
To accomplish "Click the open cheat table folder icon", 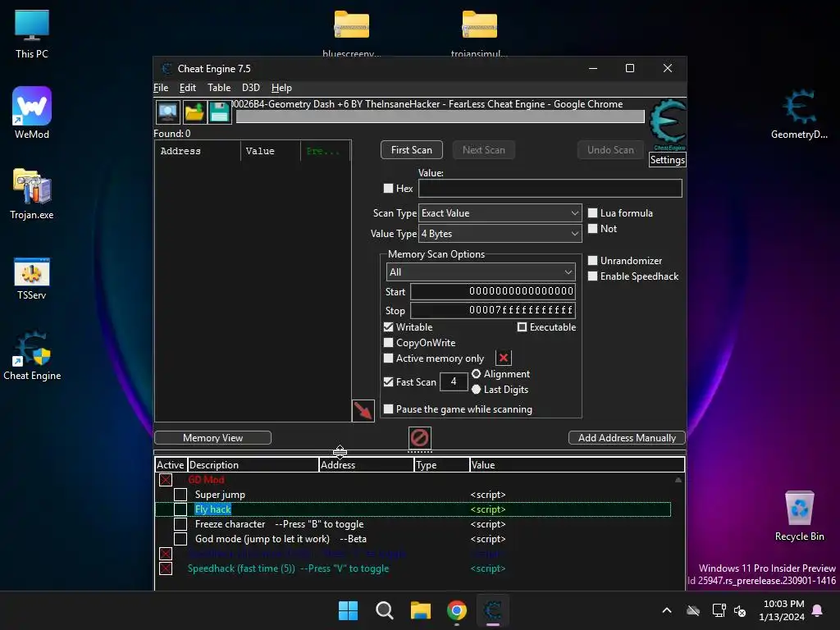I will pyautogui.click(x=194, y=112).
